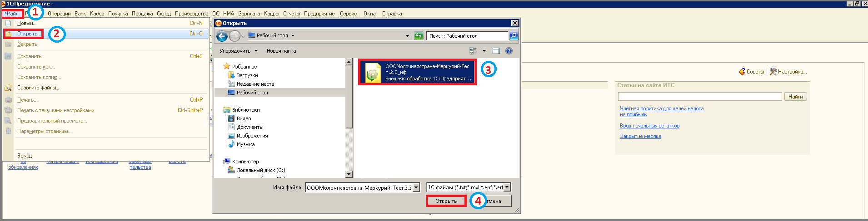
Task: Open the Закрытие месяца link
Action: (640, 136)
